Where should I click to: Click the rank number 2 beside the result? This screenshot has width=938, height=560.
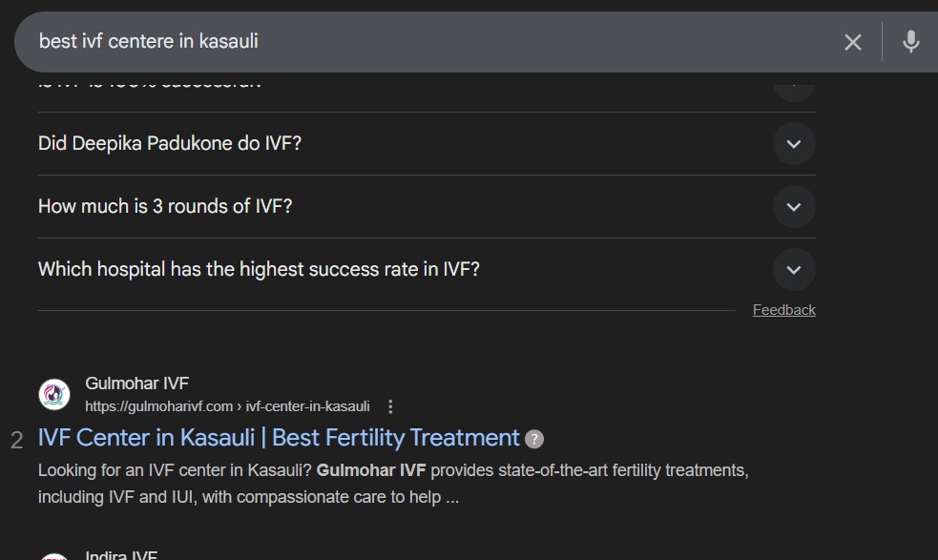coord(16,440)
